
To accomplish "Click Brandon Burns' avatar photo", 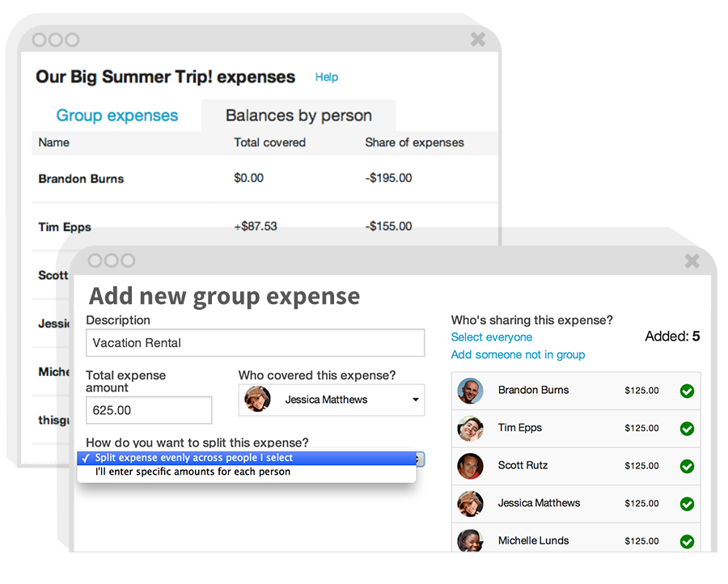I will [470, 391].
